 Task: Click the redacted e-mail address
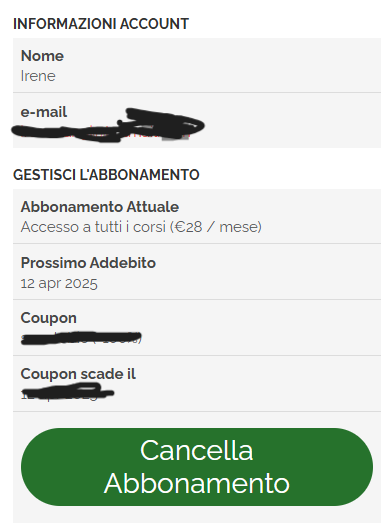[108, 126]
